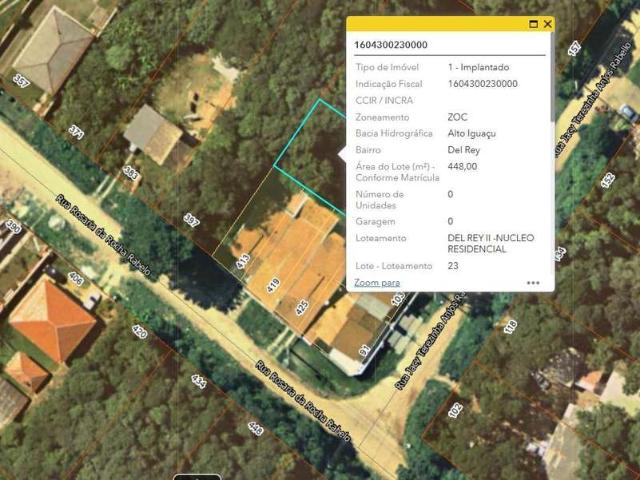Click the lot labeled 91
Screen dimensions: 640x480
click(x=365, y=351)
